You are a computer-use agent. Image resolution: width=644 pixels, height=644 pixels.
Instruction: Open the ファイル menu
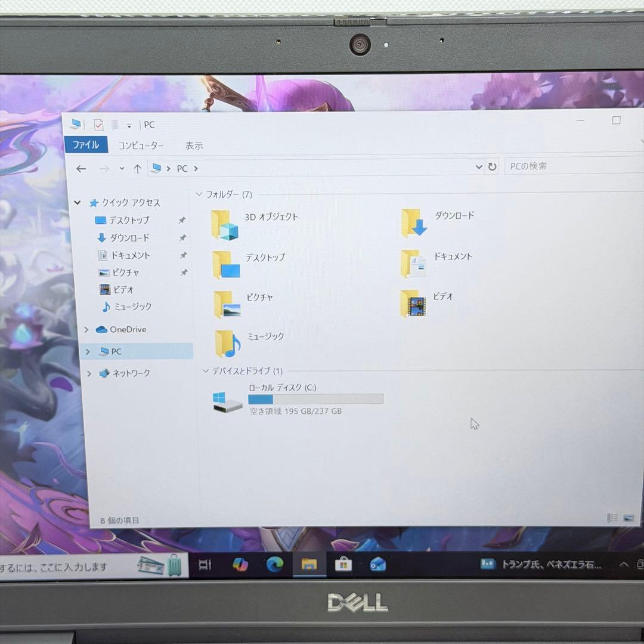tap(86, 145)
